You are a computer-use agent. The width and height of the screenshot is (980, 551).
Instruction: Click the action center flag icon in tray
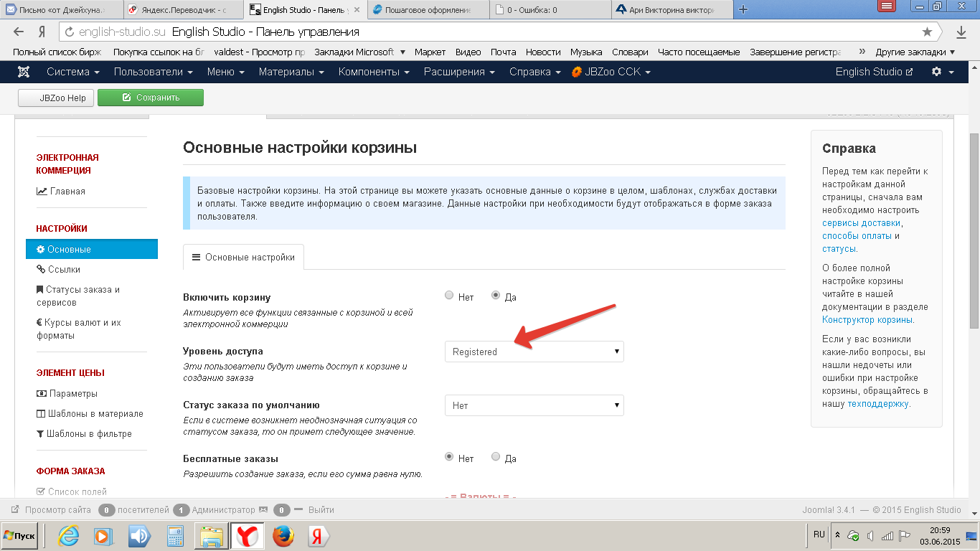pos(905,535)
